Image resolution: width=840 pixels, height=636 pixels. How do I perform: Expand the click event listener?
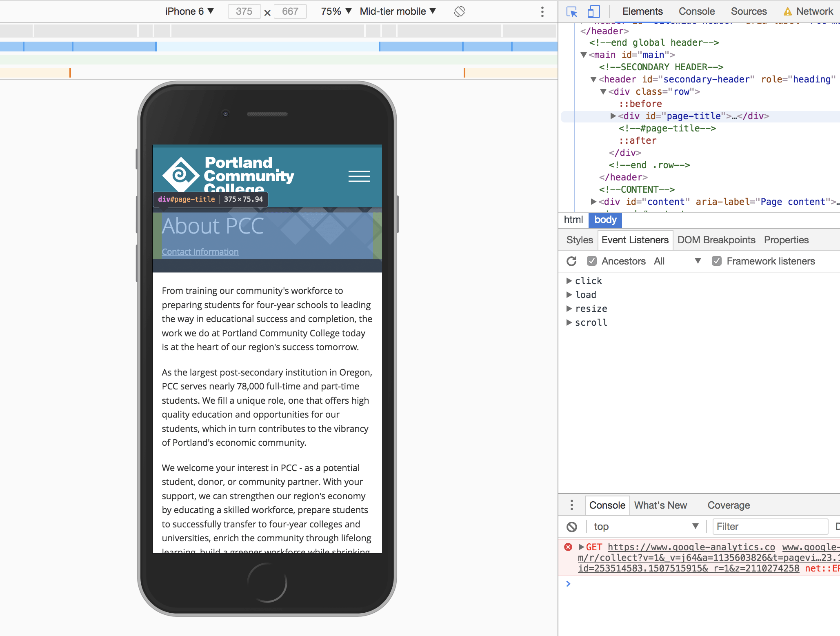click(x=569, y=281)
